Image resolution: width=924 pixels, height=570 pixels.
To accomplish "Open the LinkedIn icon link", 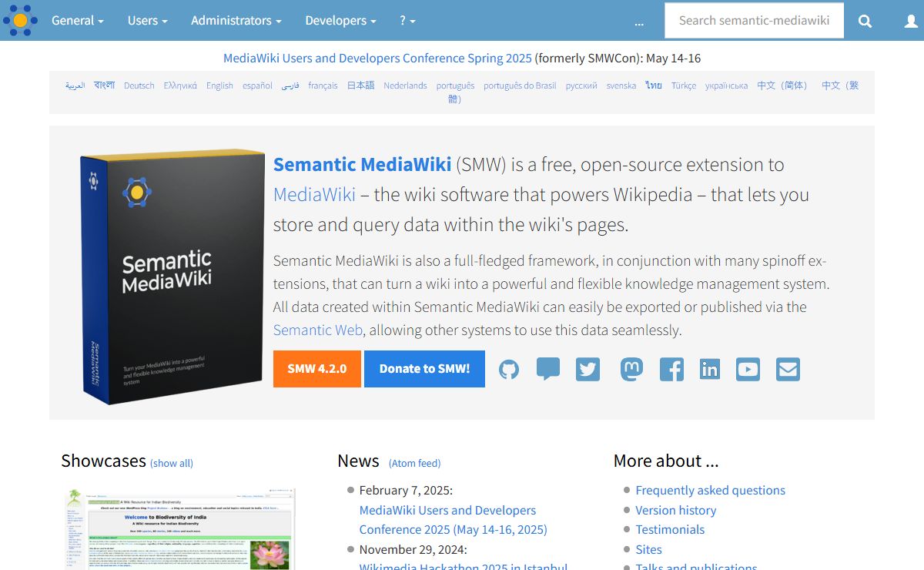I will coord(710,369).
